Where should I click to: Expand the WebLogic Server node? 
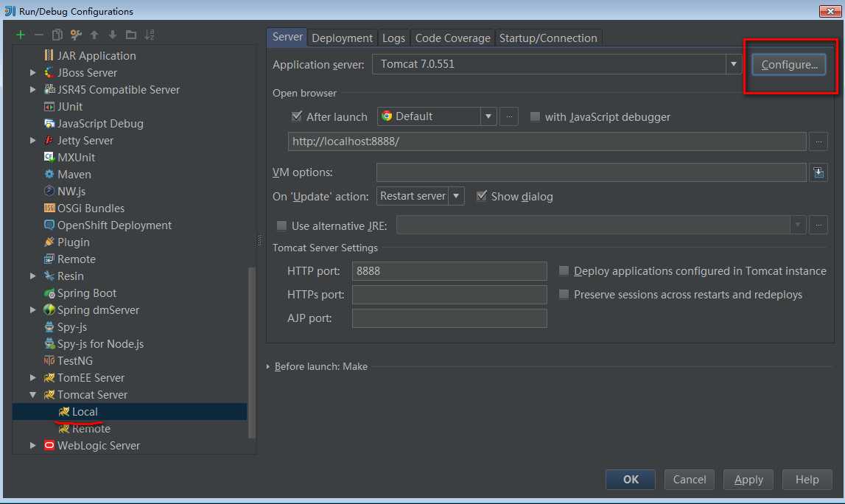pyautogui.click(x=33, y=446)
